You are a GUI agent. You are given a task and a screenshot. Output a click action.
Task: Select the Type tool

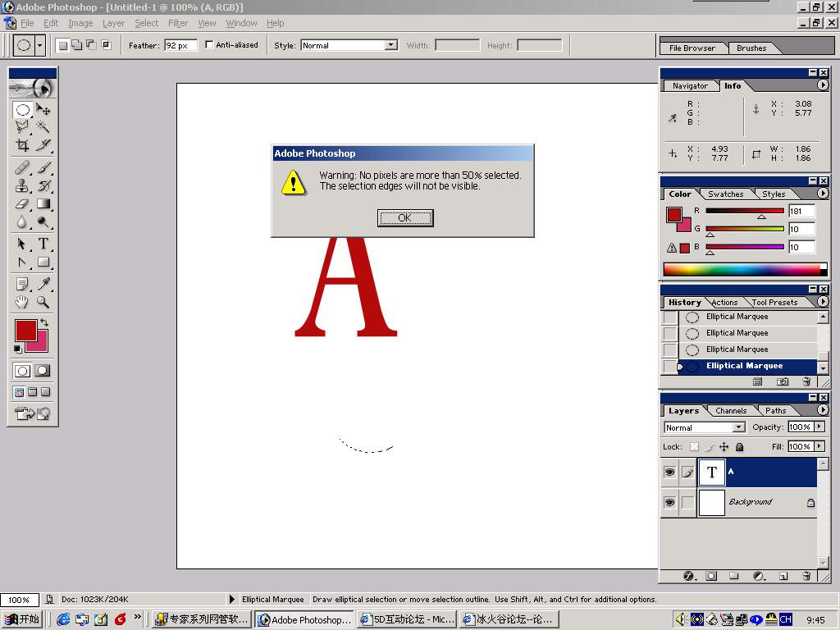coord(43,244)
